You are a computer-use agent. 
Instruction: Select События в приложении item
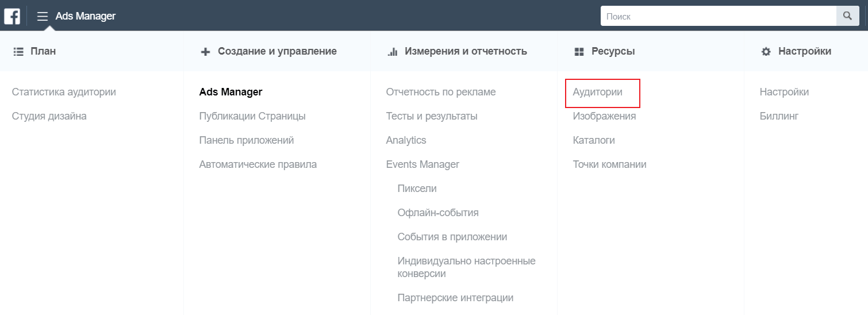452,237
